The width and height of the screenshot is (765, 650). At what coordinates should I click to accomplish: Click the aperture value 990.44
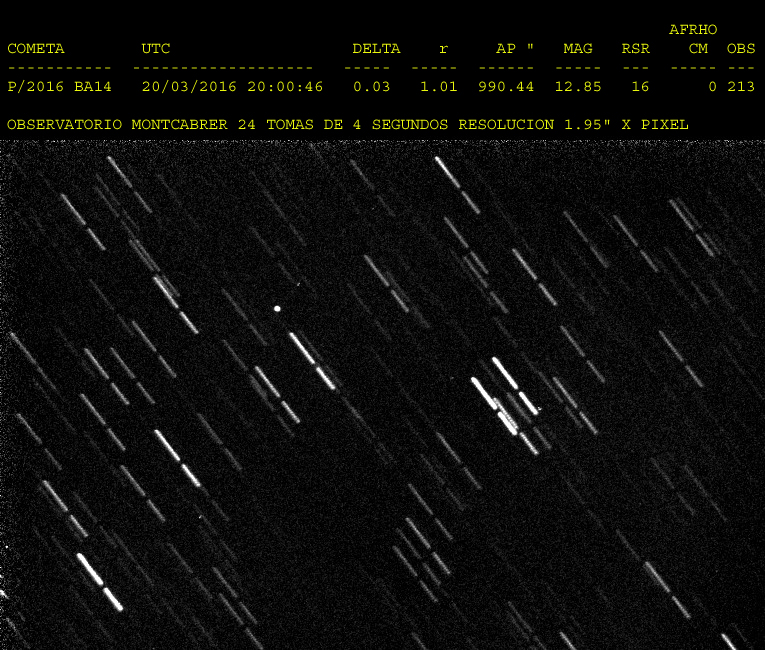(x=506, y=87)
